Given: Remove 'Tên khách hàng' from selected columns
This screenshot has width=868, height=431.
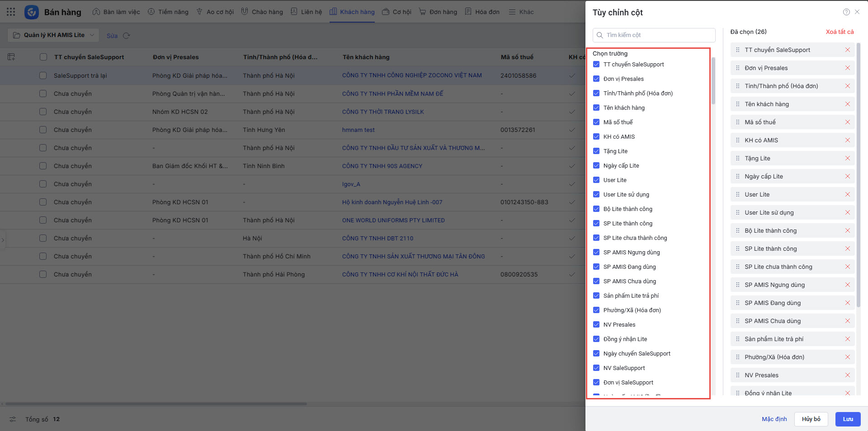Looking at the screenshot, I should coord(848,104).
